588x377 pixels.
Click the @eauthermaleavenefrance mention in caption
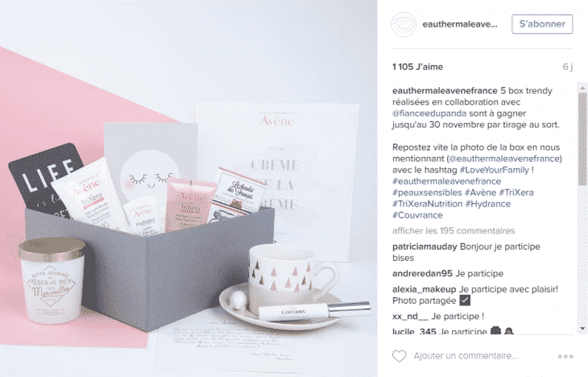coord(504,159)
